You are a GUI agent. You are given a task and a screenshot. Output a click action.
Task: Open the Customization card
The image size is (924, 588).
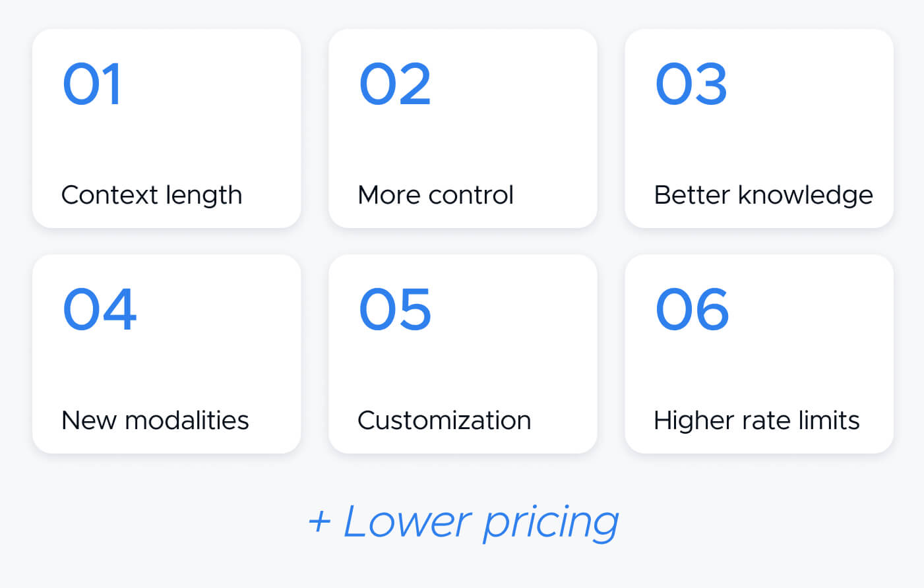point(463,354)
